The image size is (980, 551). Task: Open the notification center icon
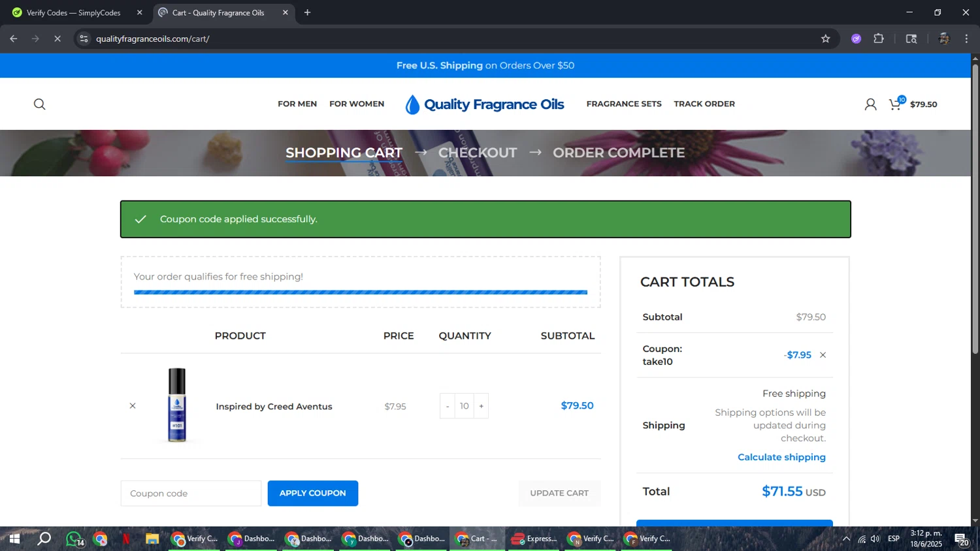coord(962,539)
